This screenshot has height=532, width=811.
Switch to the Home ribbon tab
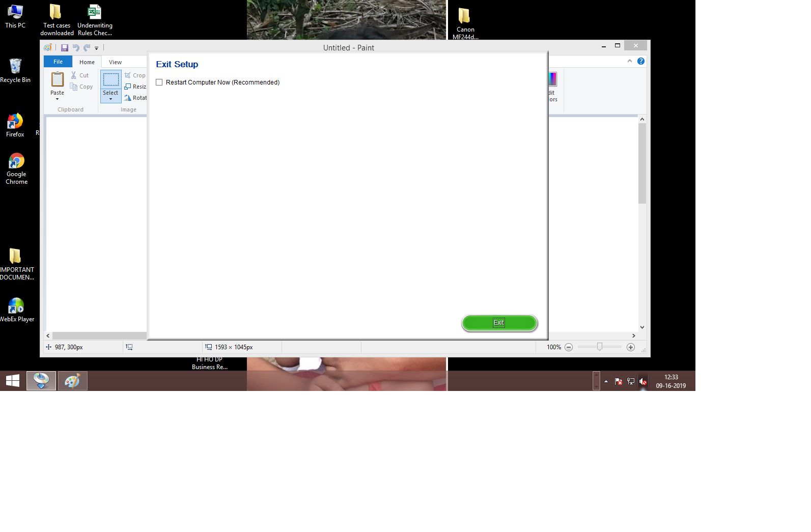87,62
